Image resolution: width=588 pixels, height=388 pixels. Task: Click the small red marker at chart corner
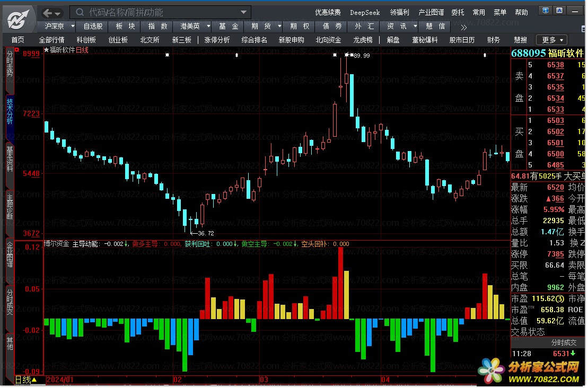17,49
